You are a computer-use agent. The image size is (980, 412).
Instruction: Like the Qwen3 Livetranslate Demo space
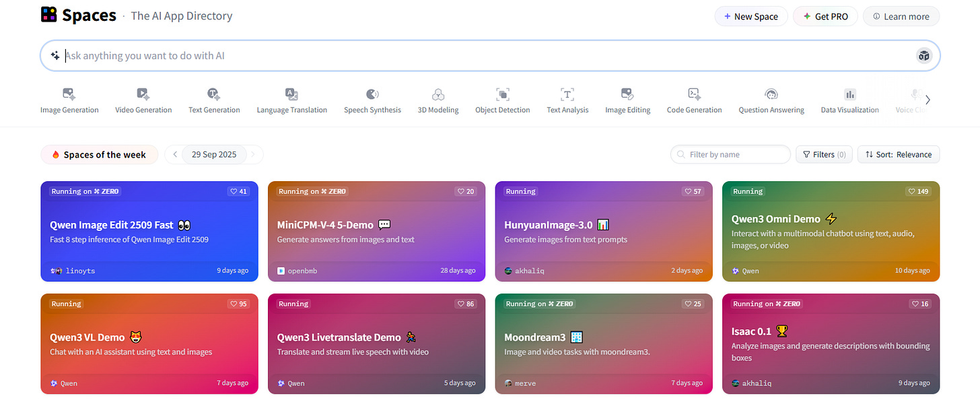pos(466,304)
